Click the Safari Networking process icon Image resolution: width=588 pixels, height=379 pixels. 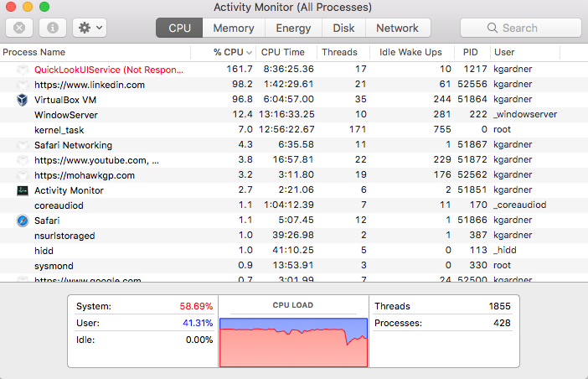click(23, 145)
